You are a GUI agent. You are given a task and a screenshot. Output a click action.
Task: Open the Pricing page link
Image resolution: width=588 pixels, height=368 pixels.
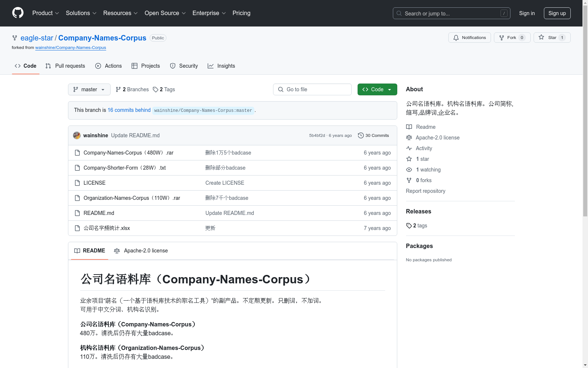(x=241, y=13)
